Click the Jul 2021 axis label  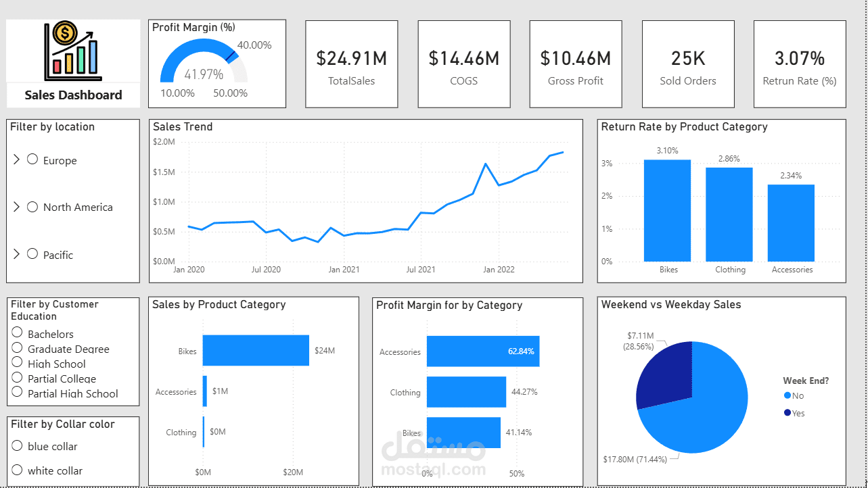[x=421, y=270]
